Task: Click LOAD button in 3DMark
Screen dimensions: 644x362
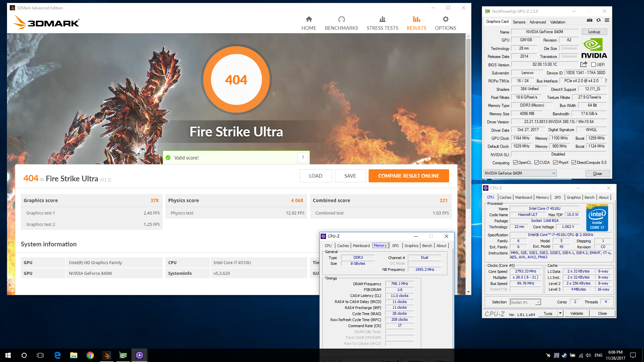Action: point(316,176)
